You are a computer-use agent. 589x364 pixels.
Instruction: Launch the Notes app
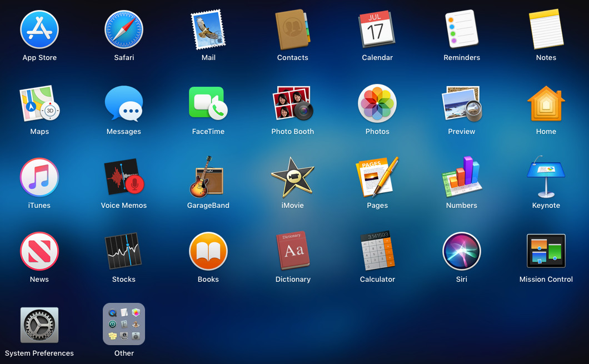click(x=546, y=29)
